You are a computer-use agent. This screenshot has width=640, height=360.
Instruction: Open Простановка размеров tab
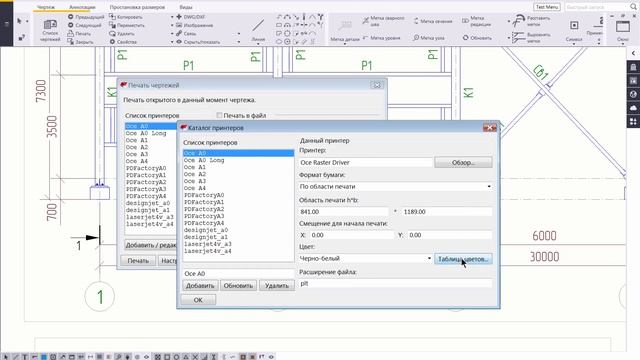[x=137, y=7]
